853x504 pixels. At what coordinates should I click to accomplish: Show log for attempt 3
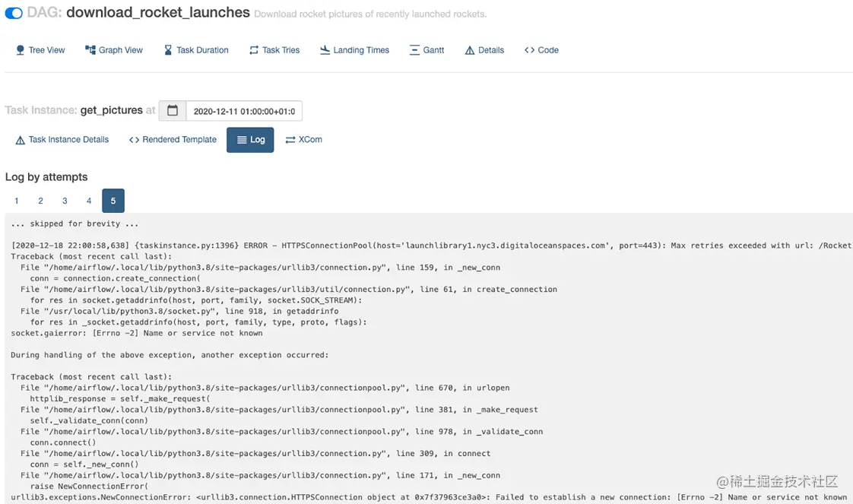tap(65, 201)
